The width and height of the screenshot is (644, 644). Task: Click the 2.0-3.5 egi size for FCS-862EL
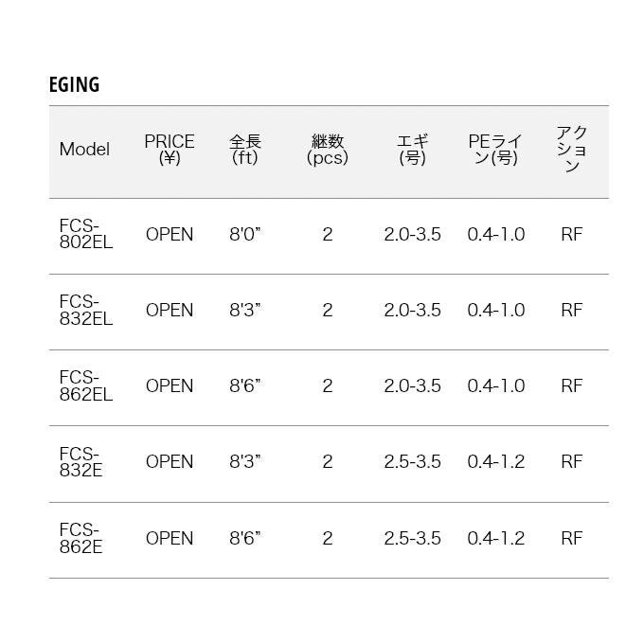tap(413, 386)
